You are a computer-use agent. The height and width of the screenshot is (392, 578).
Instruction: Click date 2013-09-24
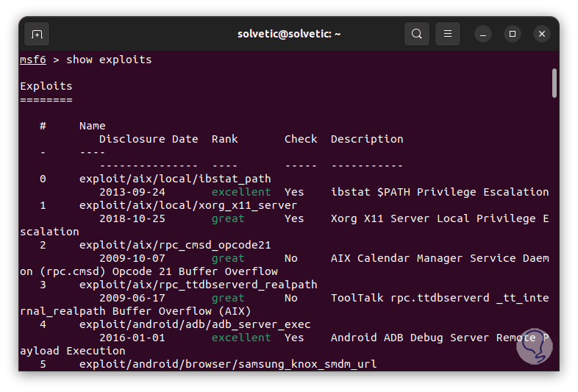click(132, 193)
